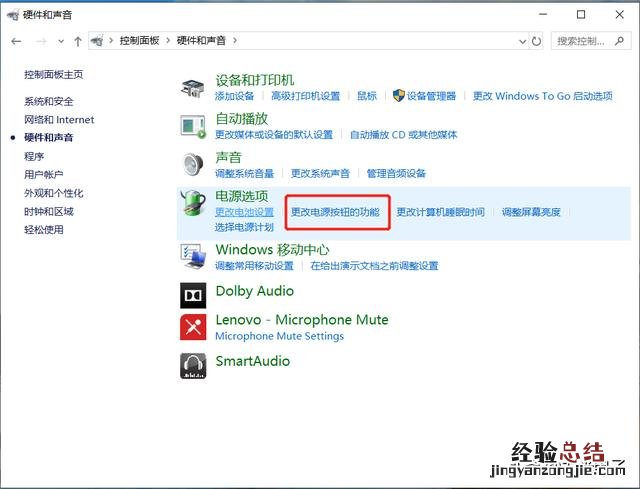Expand the 控制面板 breadcrumb chevron

pyautogui.click(x=111, y=41)
